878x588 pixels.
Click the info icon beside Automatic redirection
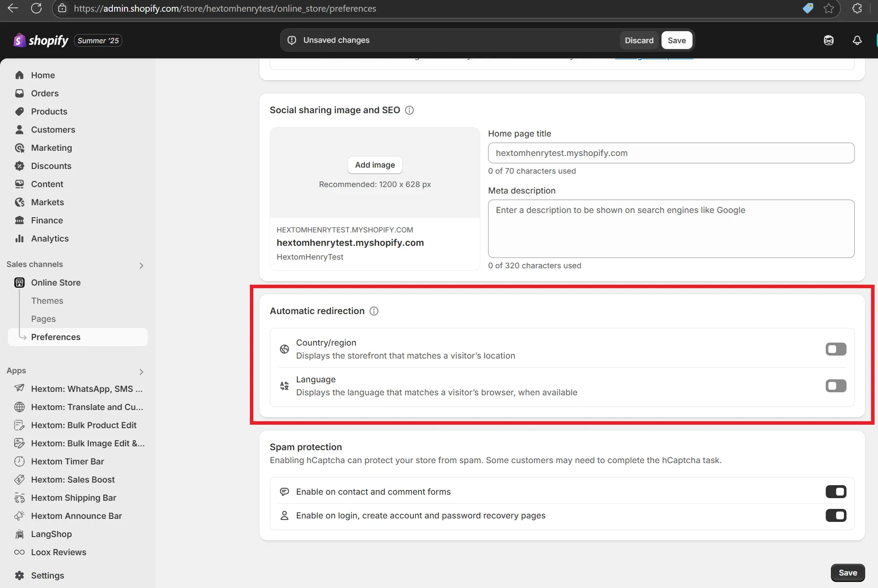coord(374,311)
